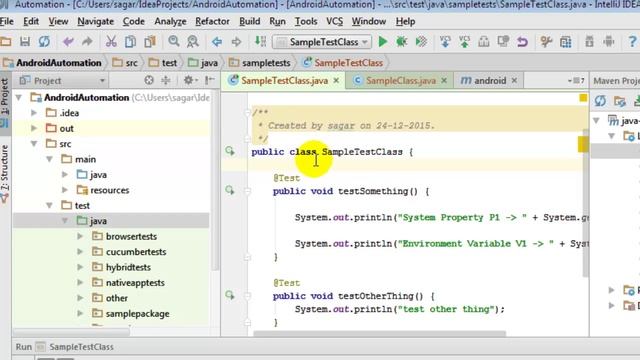Click run gutter icon beside testOtherThing
This screenshot has width=640, height=360.
coord(230,295)
